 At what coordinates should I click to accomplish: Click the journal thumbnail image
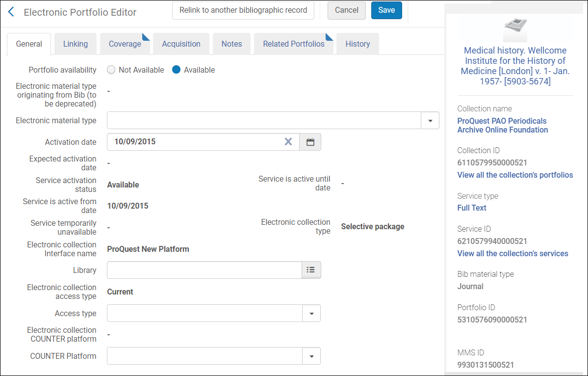coord(515,29)
